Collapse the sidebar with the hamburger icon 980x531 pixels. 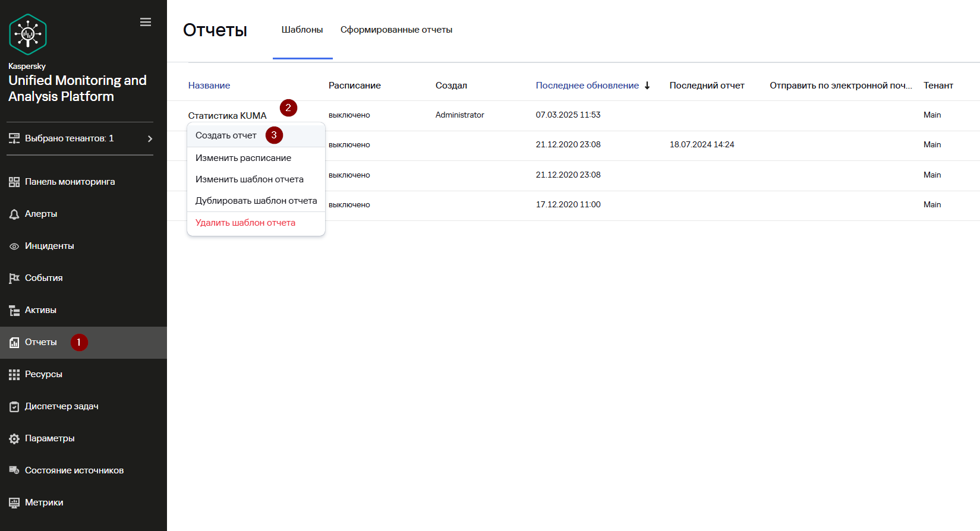(x=146, y=22)
